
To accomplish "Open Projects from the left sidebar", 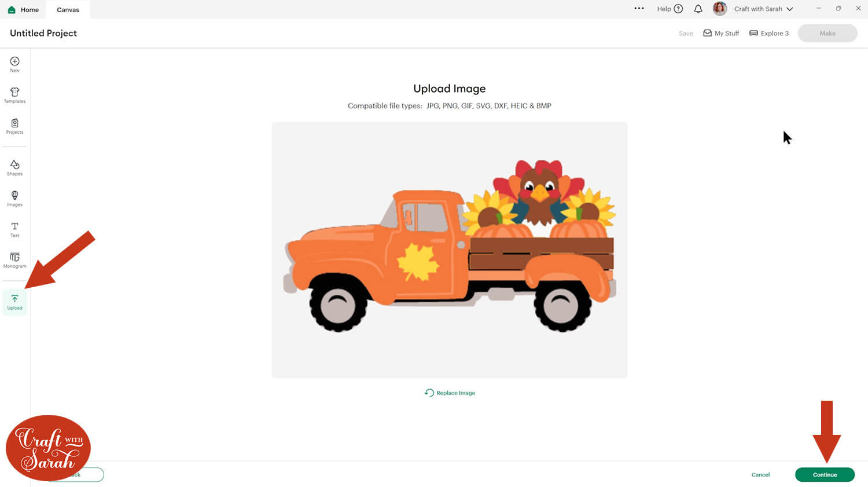I will coord(14,124).
